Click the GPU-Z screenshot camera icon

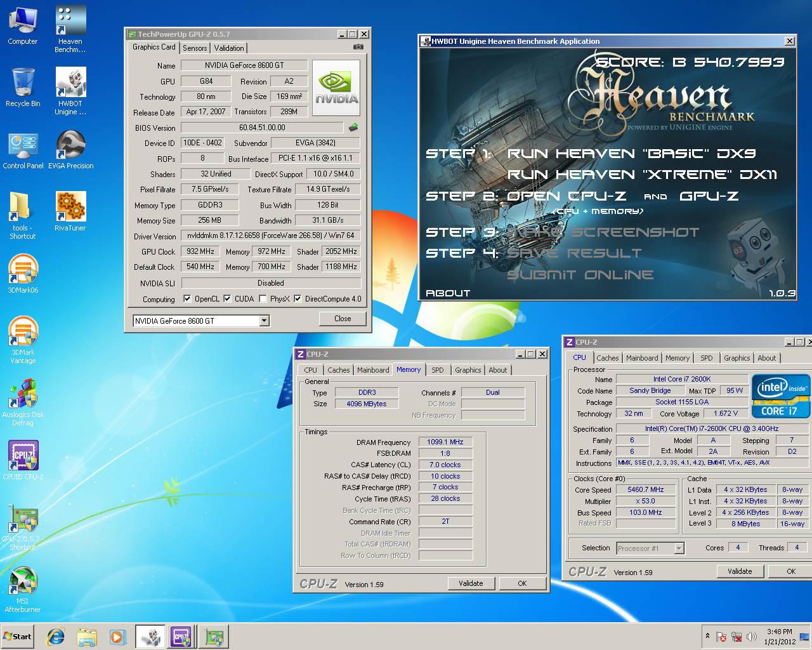(x=358, y=47)
